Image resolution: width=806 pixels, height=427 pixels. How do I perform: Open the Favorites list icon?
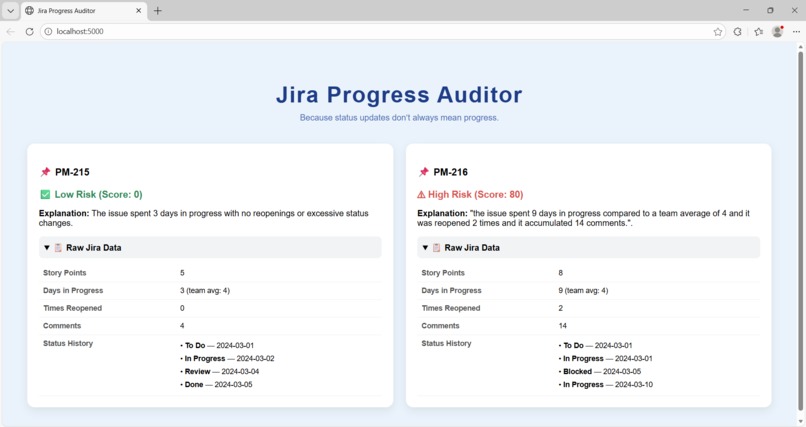[758, 32]
